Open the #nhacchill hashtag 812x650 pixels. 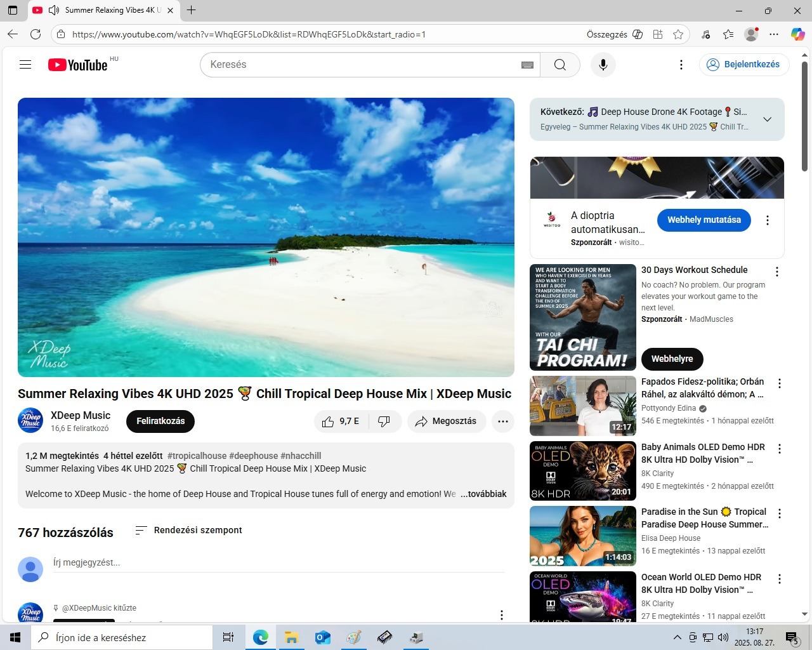[x=301, y=456]
